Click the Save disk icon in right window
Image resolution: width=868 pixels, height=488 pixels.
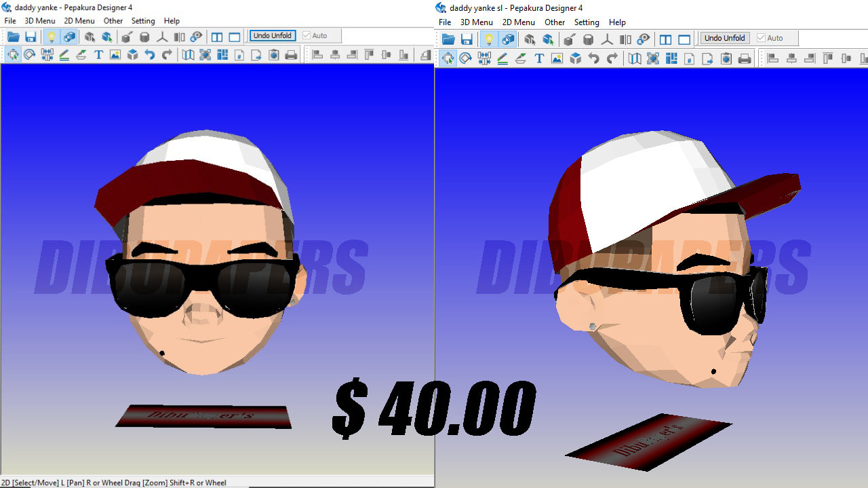tap(467, 39)
